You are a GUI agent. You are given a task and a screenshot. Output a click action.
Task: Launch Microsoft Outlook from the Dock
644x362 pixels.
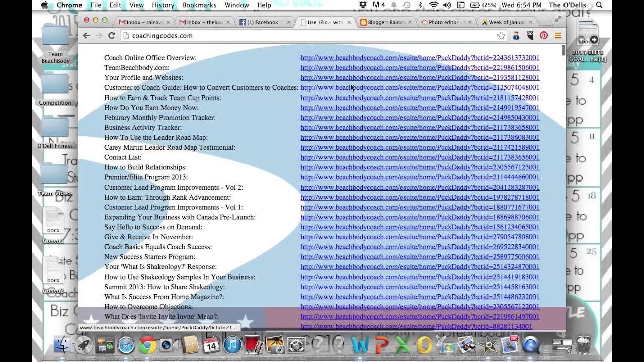coord(424,345)
